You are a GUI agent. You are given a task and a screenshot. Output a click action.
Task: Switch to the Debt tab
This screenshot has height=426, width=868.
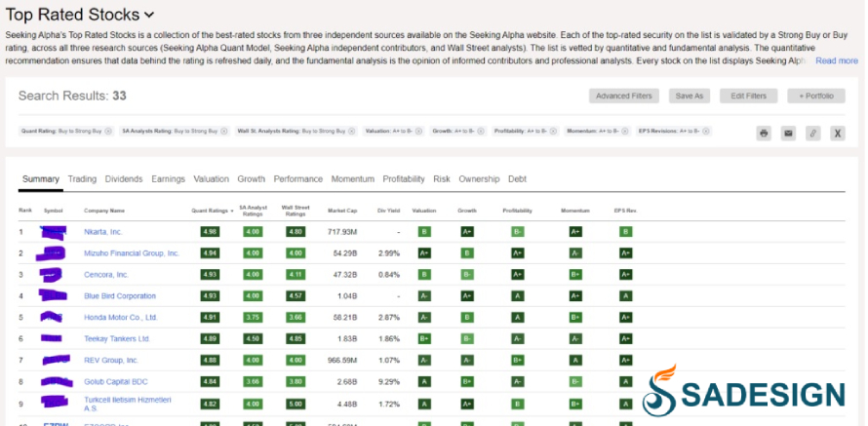[x=517, y=179]
